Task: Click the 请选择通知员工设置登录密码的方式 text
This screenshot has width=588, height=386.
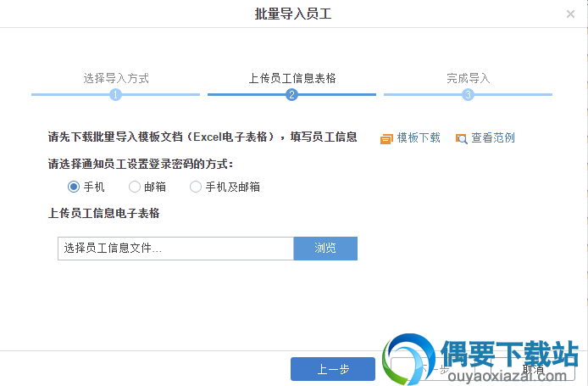Action: [141, 164]
